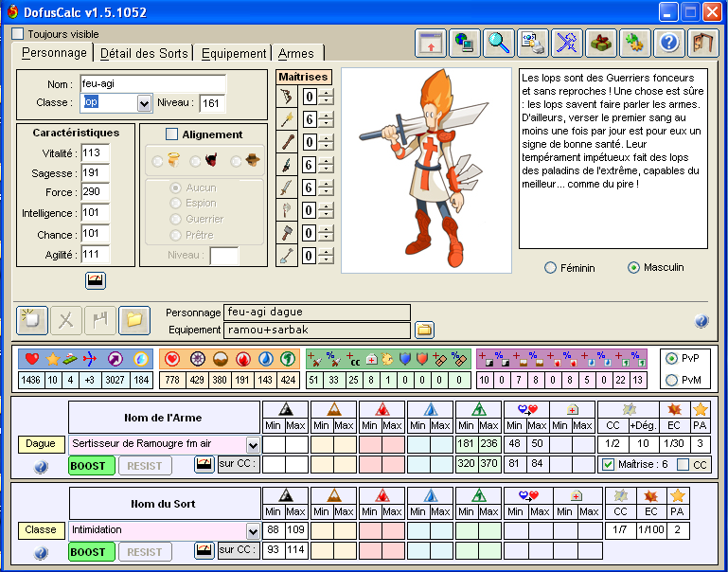This screenshot has height=572, width=728.
Task: Open the Equipement tab
Action: pyautogui.click(x=234, y=53)
